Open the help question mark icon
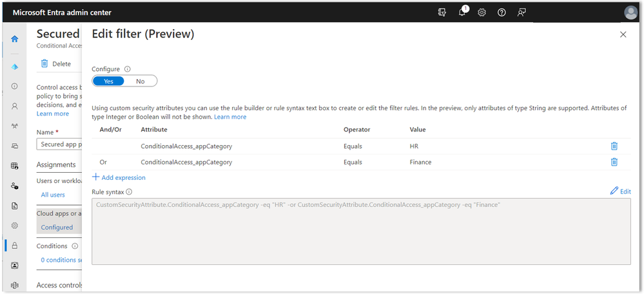 502,12
